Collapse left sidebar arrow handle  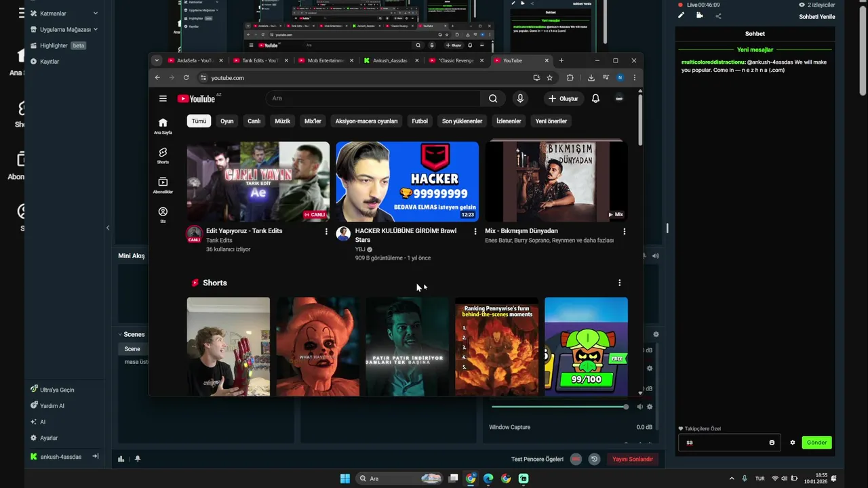coord(108,228)
